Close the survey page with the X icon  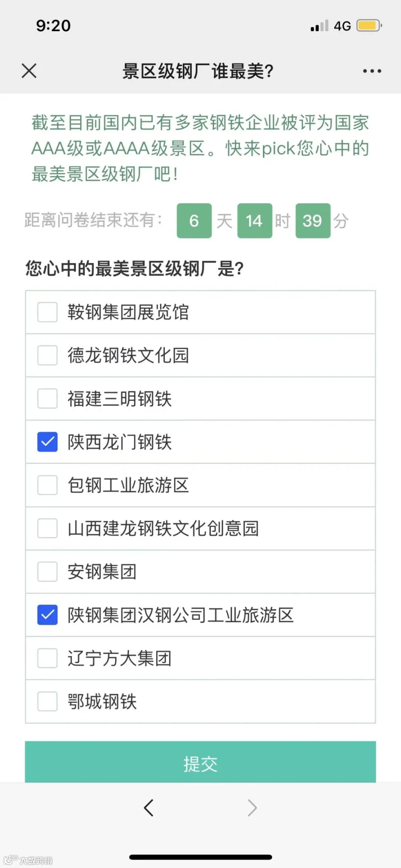pos(29,70)
